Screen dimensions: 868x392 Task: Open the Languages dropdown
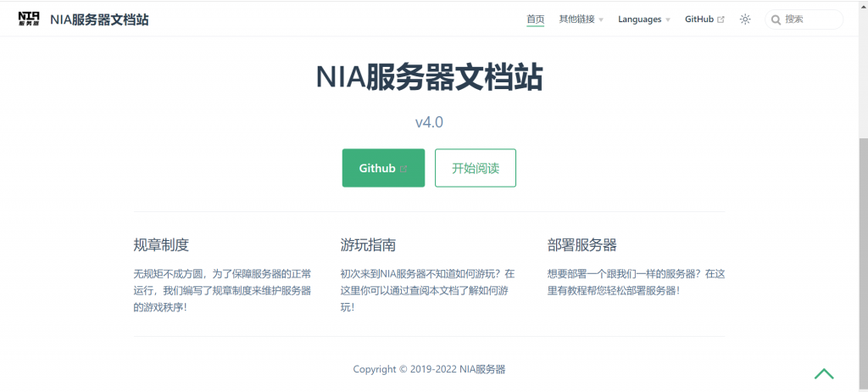point(640,20)
